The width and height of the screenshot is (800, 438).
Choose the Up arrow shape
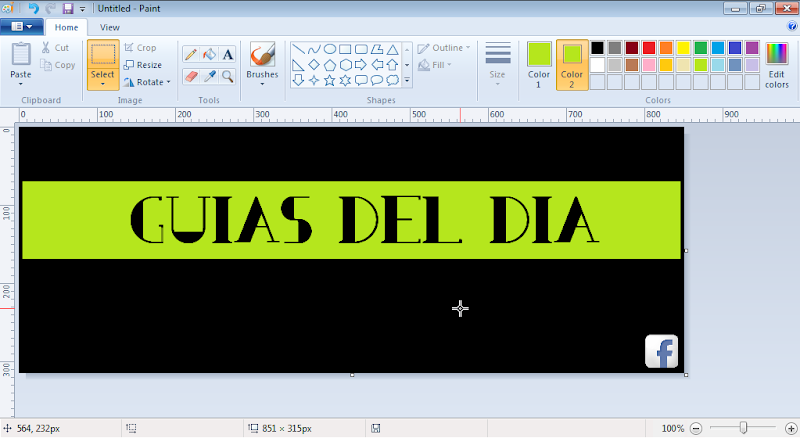pyautogui.click(x=392, y=65)
